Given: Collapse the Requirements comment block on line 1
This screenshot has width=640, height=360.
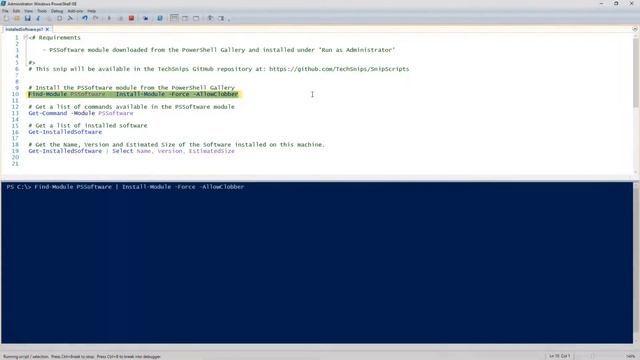Looking at the screenshot, I should pyautogui.click(x=25, y=37).
